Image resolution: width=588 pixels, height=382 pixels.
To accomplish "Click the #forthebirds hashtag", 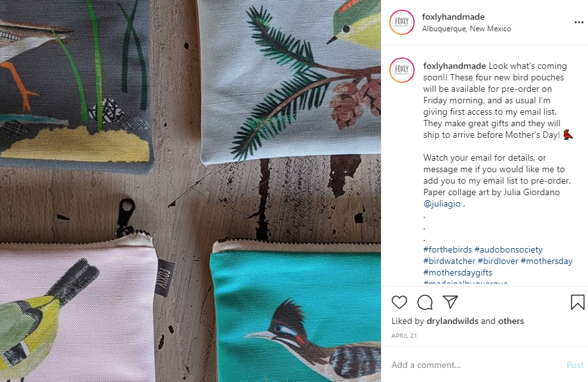I will pos(448,249).
